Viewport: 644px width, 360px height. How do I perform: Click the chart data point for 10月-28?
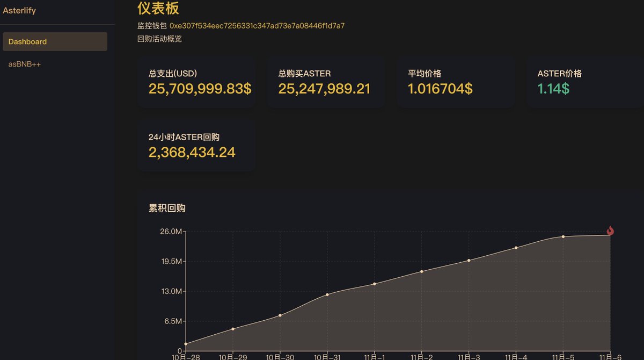pos(186,344)
